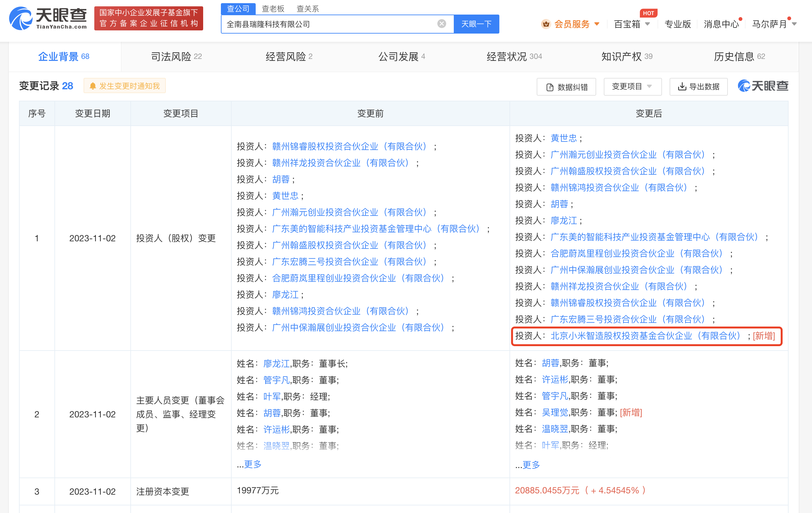
Task: Click the 20885.0455万元 registered capital value
Action: coord(547,491)
